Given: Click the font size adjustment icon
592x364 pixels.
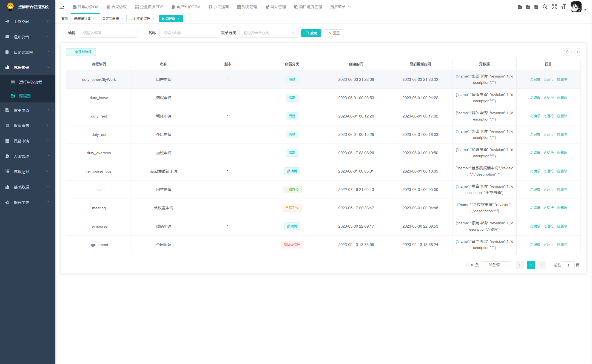Looking at the screenshot, I should [563, 7].
